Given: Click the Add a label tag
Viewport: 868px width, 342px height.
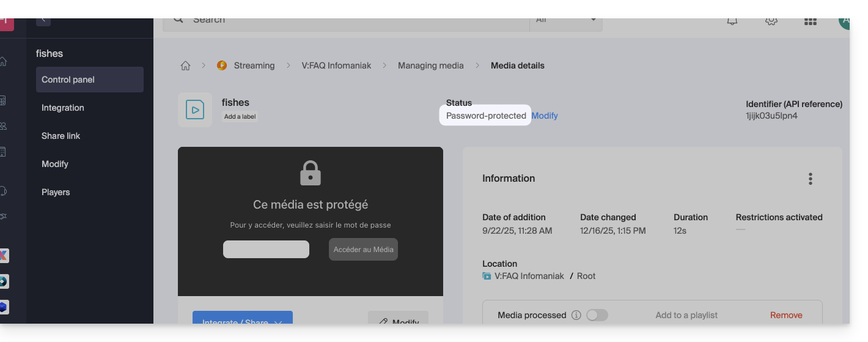Looking at the screenshot, I should click(240, 117).
